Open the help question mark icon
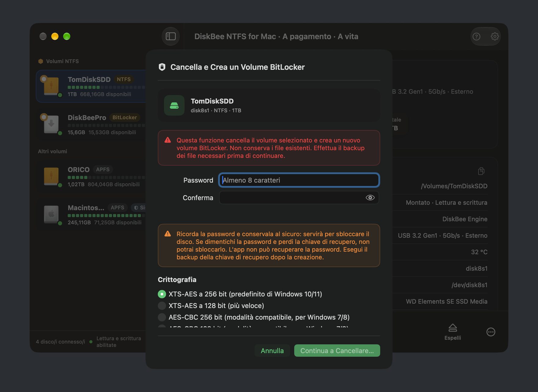Image resolution: width=538 pixels, height=392 pixels. (476, 37)
